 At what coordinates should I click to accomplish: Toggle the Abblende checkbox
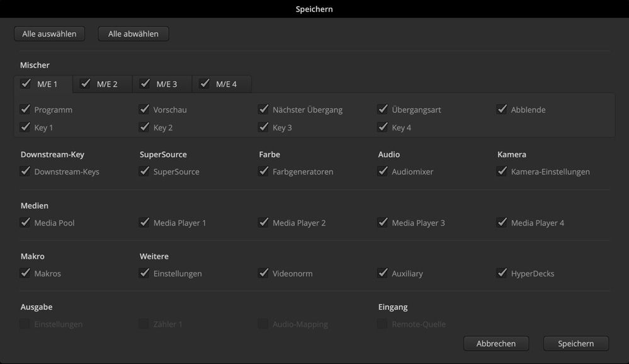point(502,109)
